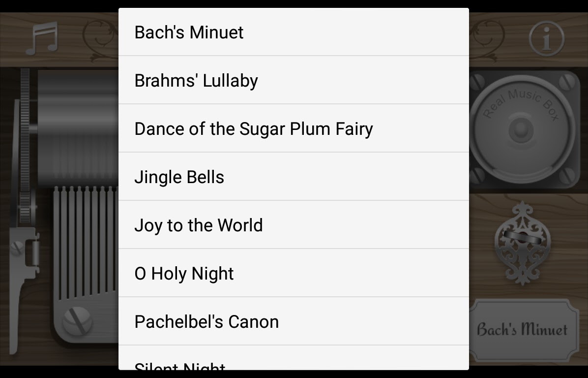Viewport: 588px width, 378px height.
Task: Choose the partially visible Silent Night entry
Action: [x=294, y=363]
